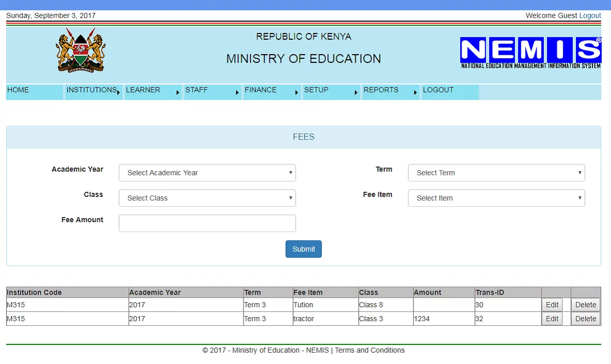
Task: Delete the tractor fee record
Action: 586,319
